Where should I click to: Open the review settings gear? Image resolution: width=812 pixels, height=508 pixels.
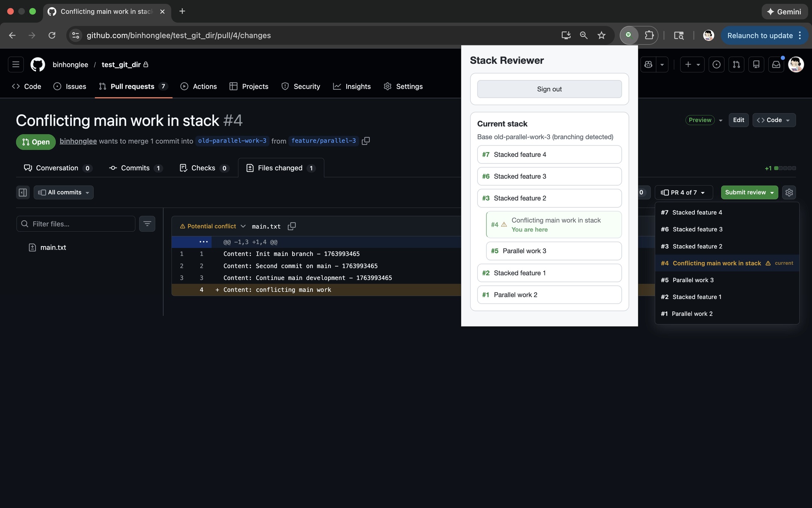pos(789,192)
